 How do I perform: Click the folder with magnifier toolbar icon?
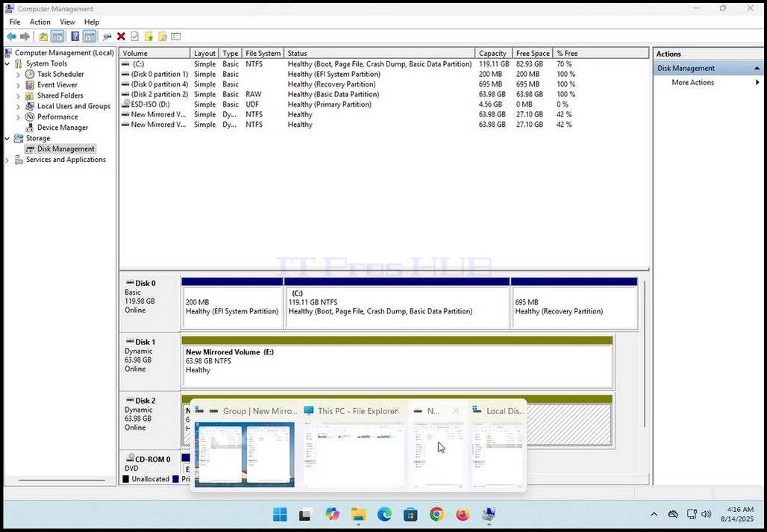[163, 37]
